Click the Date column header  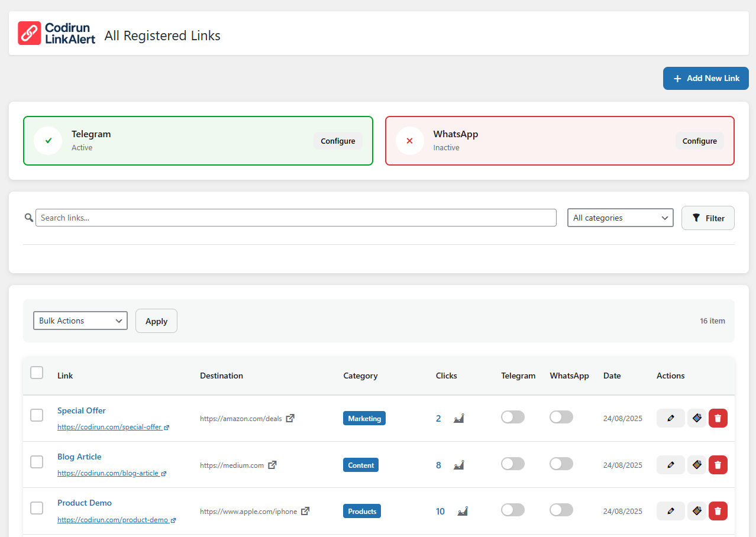[612, 376]
